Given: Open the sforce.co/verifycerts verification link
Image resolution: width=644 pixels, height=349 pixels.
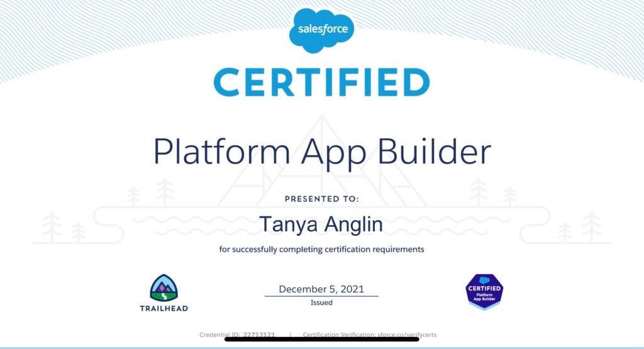Looking at the screenshot, I should pyautogui.click(x=407, y=335).
